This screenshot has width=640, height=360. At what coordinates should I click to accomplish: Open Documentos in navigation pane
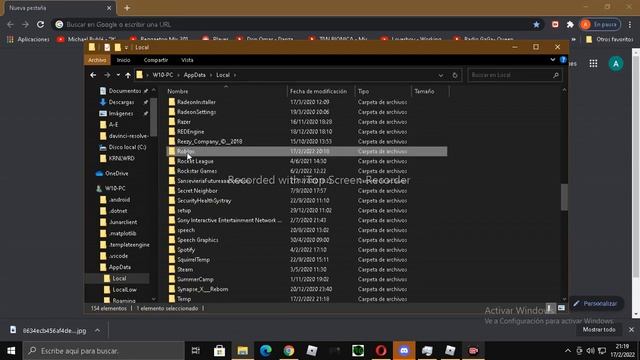point(124,91)
